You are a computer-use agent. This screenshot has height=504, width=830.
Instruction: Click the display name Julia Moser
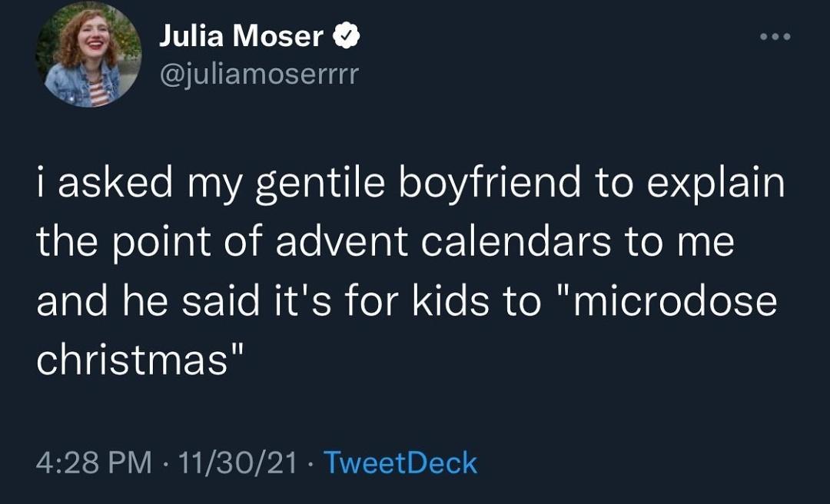(x=241, y=36)
